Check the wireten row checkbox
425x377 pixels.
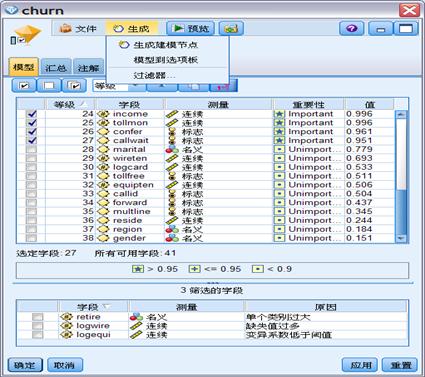point(31,158)
